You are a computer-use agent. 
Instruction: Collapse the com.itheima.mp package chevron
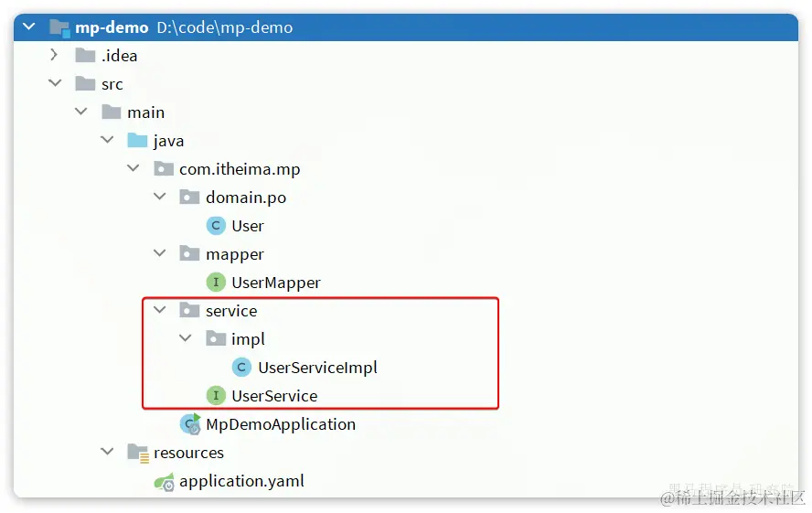pos(134,168)
